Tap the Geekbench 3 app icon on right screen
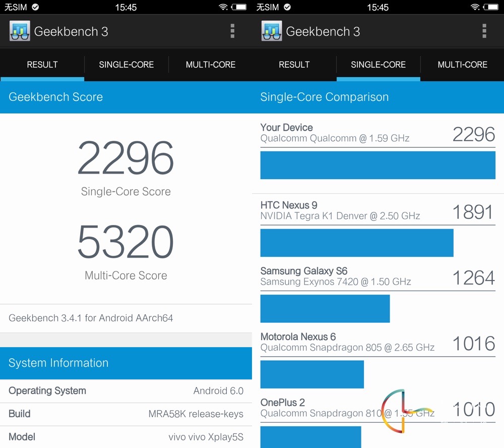Image resolution: width=504 pixels, height=448 pixels. point(272,31)
